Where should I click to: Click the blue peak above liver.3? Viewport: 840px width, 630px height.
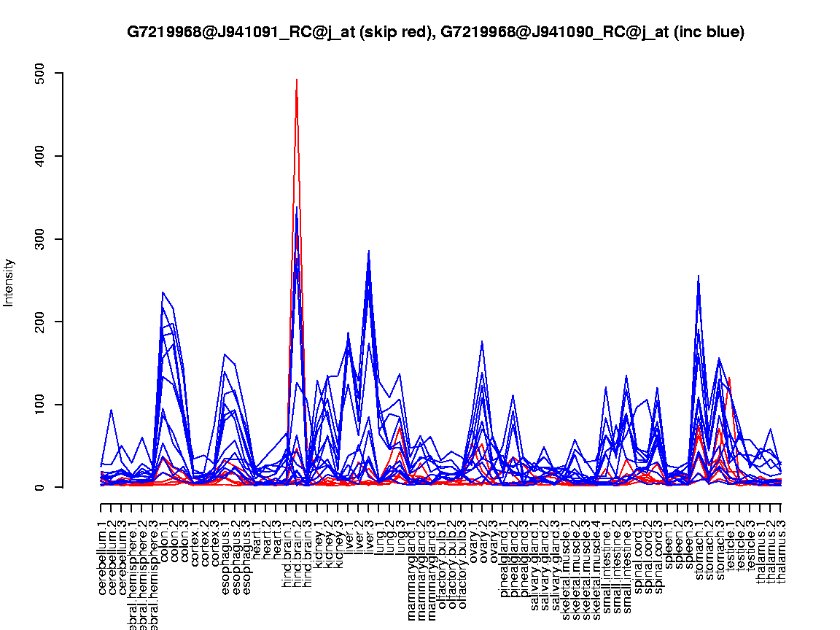369,251
